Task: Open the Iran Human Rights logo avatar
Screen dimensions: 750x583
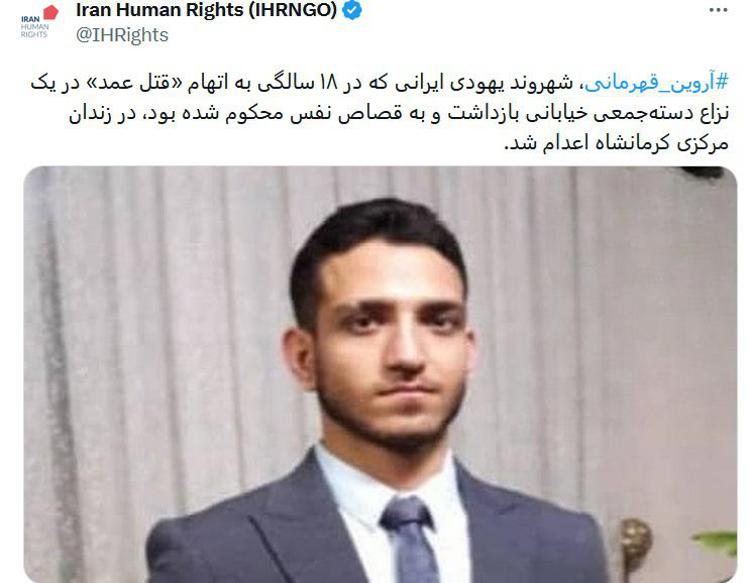Action: coord(39,22)
